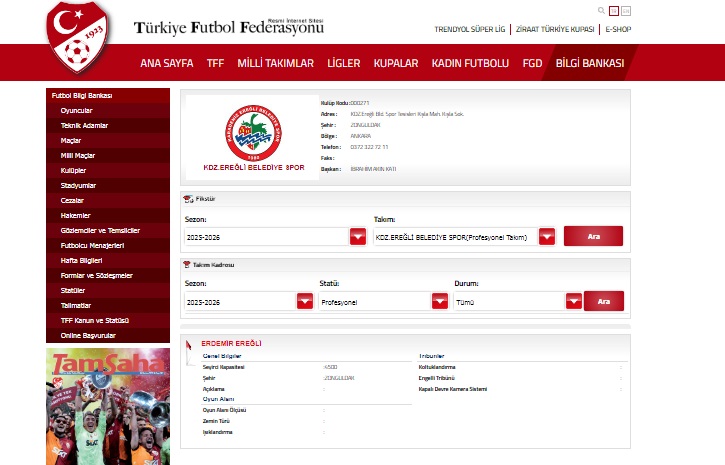Open Statüler in sidebar
The image size is (725, 465).
108,291
